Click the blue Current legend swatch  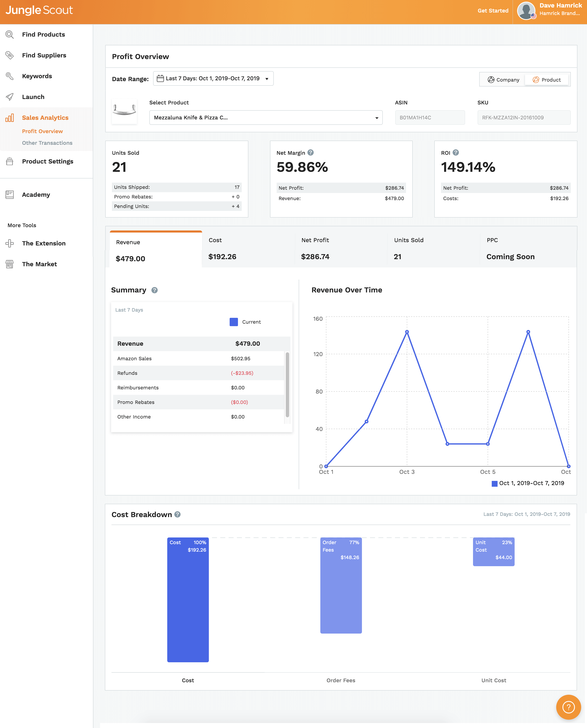click(234, 322)
